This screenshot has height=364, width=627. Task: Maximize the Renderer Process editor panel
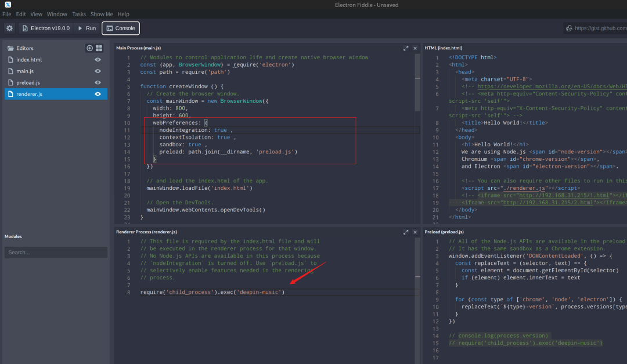pos(406,232)
